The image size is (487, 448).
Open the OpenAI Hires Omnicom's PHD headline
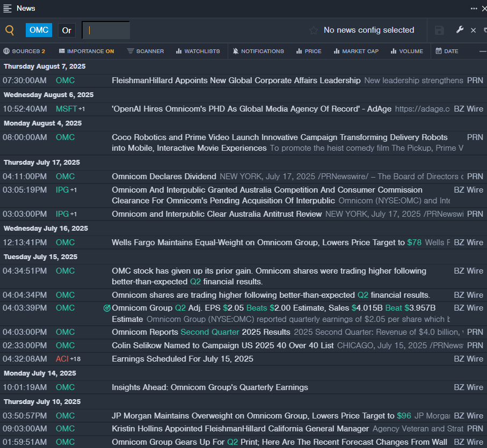coord(252,109)
